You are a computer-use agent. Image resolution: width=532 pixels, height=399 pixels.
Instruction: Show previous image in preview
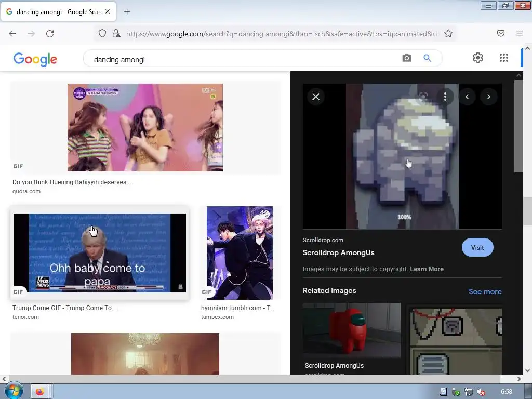[467, 97]
